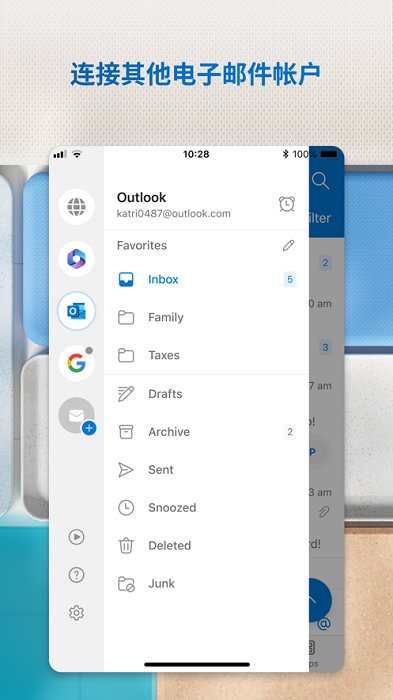The image size is (393, 700).
Task: Open the play video icon in sidebar
Action: (x=76, y=537)
